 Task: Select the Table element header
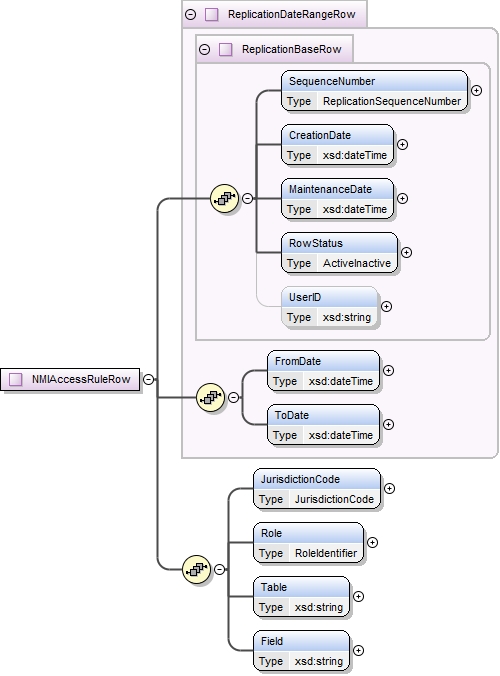click(x=301, y=587)
